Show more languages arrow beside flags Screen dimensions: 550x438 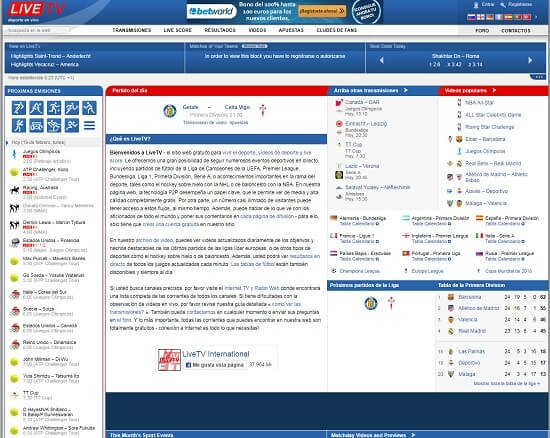536,17
